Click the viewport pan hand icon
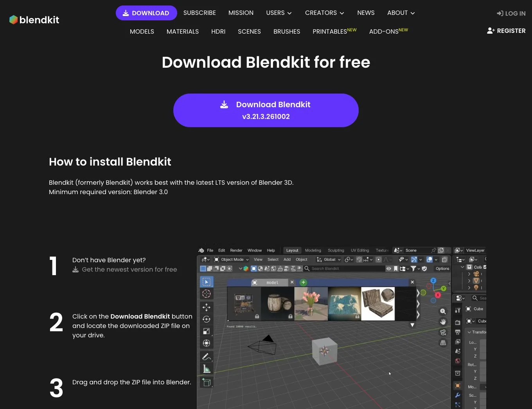Viewport: 532px width, 409px height. 443,322
